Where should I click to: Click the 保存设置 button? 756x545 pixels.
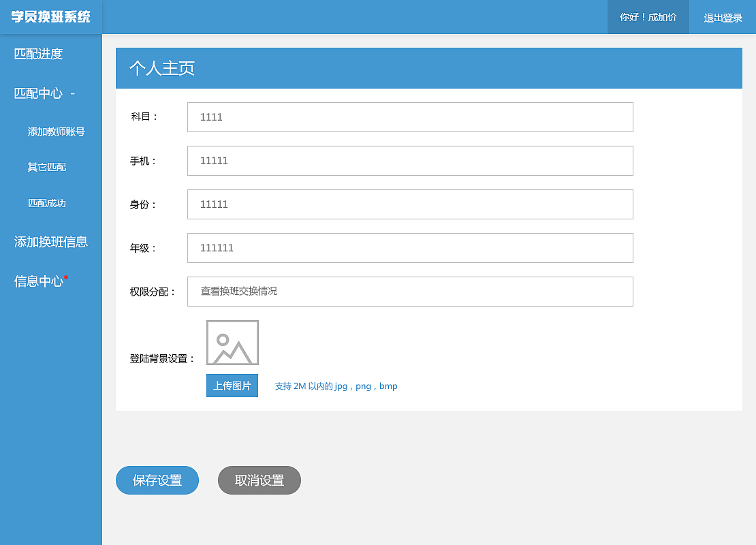coord(157,480)
